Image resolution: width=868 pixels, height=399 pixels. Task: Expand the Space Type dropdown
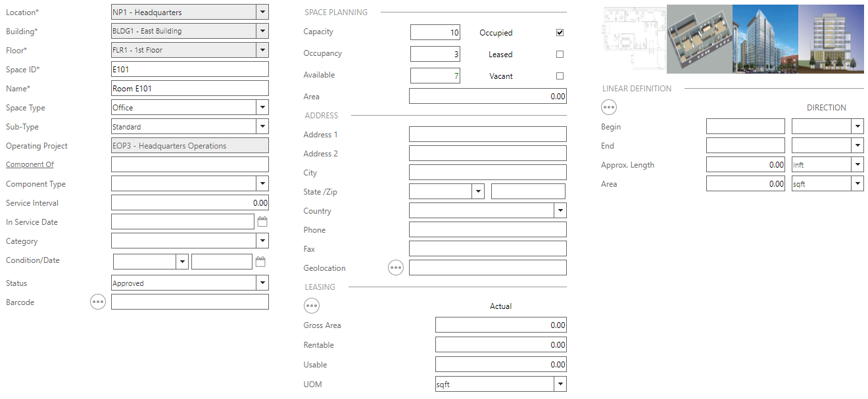(x=262, y=107)
